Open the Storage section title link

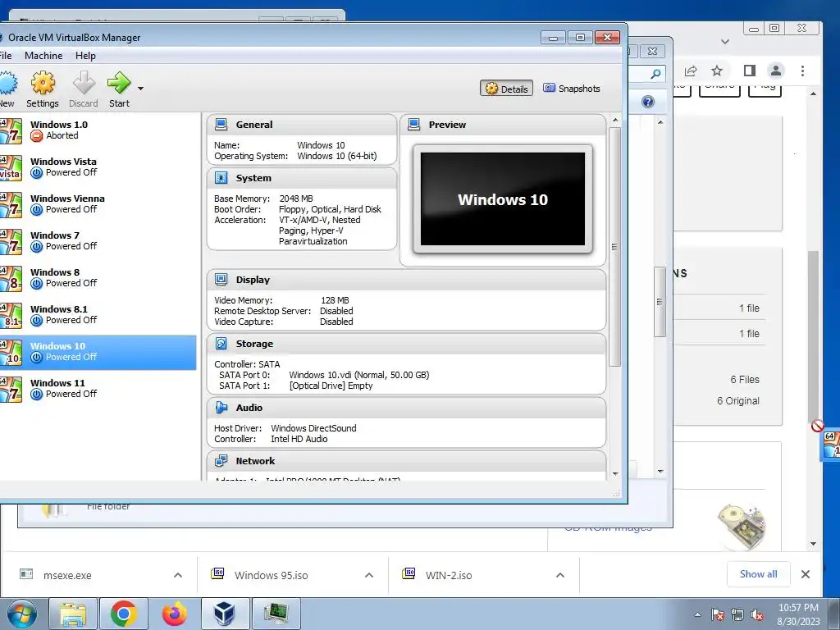[254, 344]
